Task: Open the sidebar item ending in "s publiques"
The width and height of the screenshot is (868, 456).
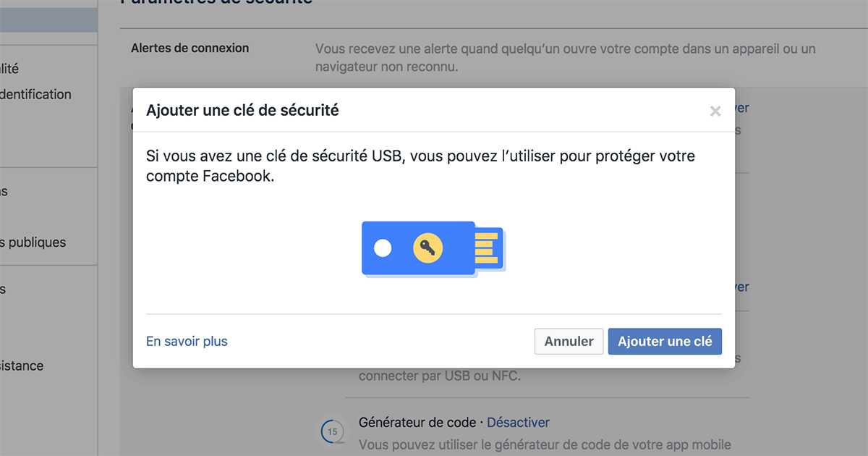Action: [33, 242]
